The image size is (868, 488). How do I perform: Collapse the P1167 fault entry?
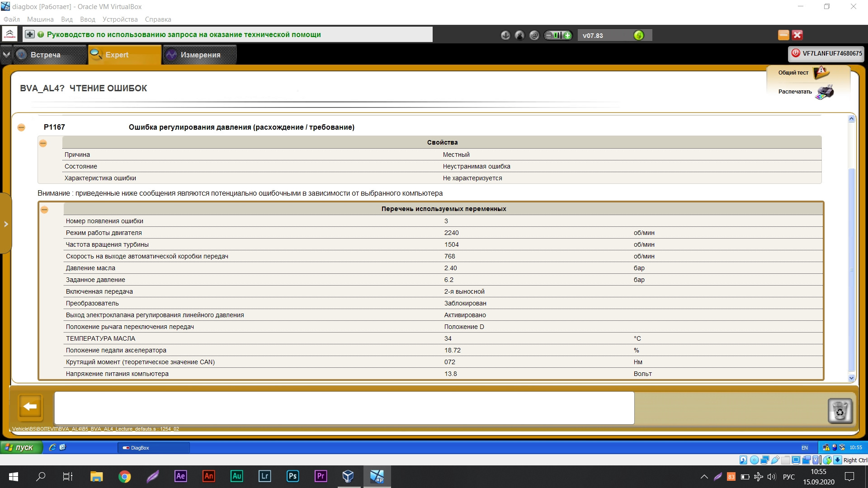coord(21,127)
